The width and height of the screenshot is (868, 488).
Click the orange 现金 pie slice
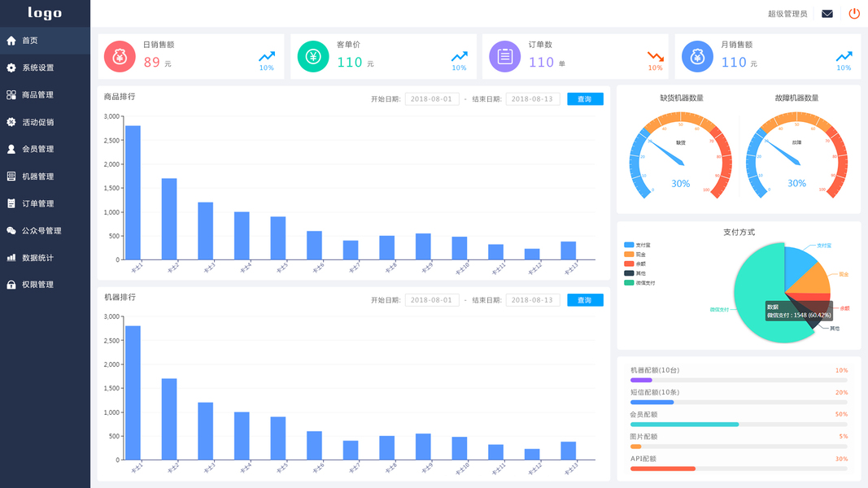click(x=813, y=280)
